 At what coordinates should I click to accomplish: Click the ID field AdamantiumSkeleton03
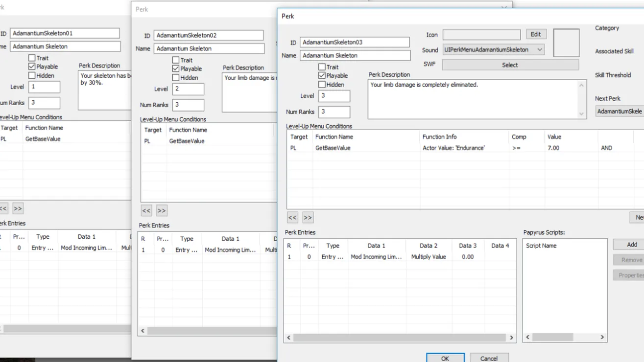click(x=355, y=42)
